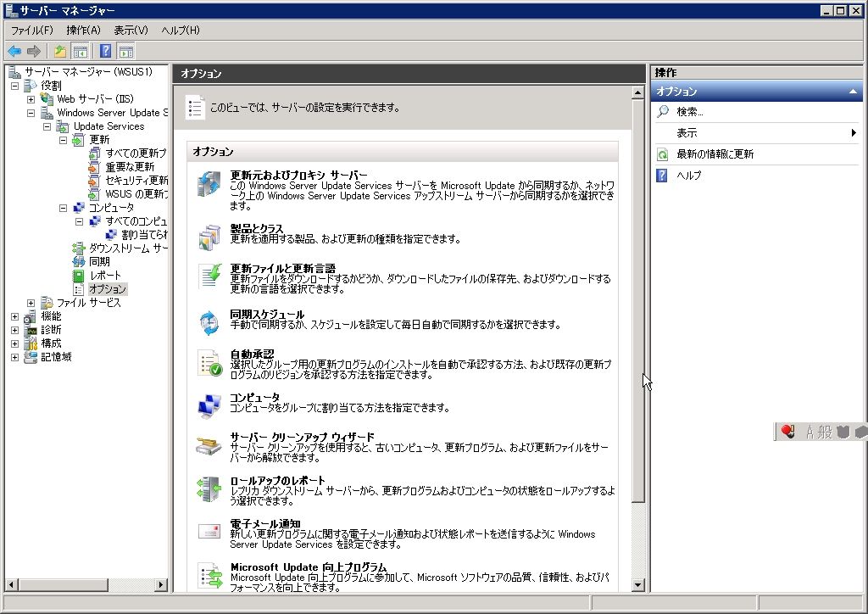Image resolution: width=868 pixels, height=614 pixels.
Task: Click the options pane vertical scrollbar thumb
Action: point(637,300)
